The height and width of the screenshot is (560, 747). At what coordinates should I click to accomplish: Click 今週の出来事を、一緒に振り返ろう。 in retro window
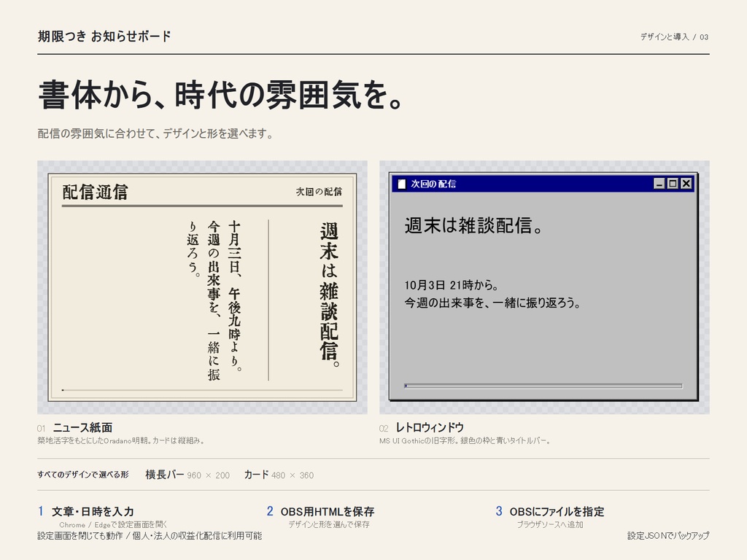click(492, 303)
